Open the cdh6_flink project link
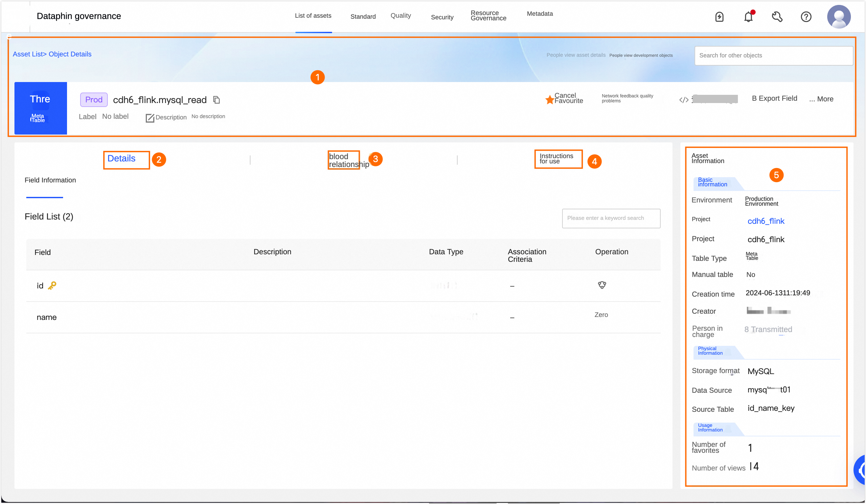This screenshot has width=866, height=504. click(x=766, y=221)
